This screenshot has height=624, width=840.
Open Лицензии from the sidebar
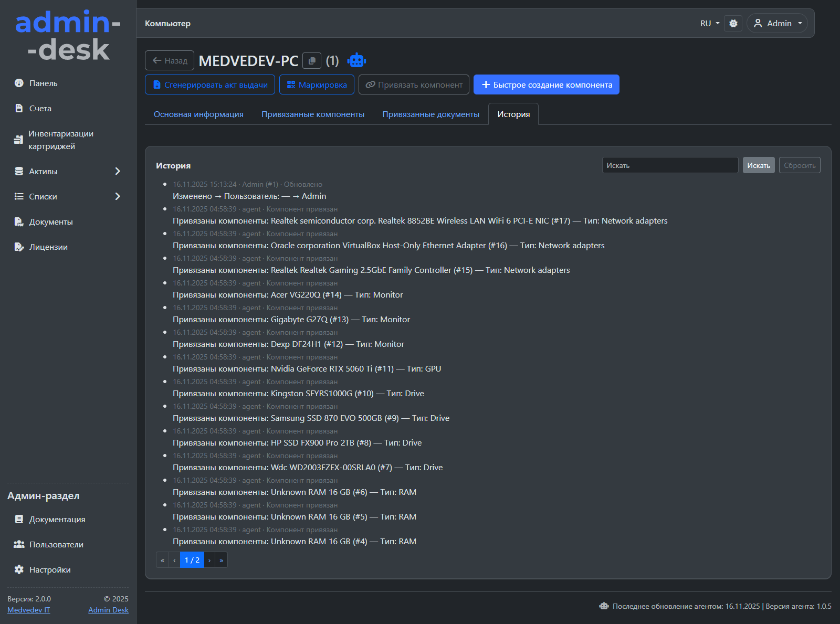[x=48, y=247]
